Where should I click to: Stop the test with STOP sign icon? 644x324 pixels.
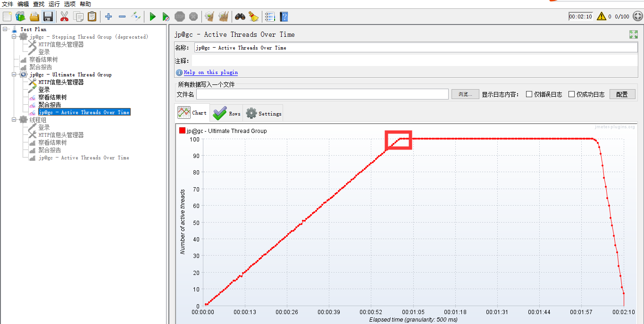180,17
